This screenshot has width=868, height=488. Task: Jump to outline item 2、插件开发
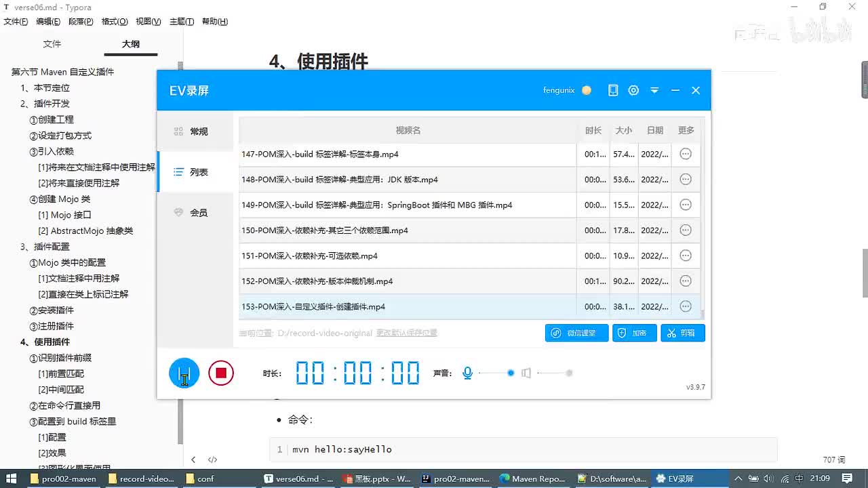(45, 104)
